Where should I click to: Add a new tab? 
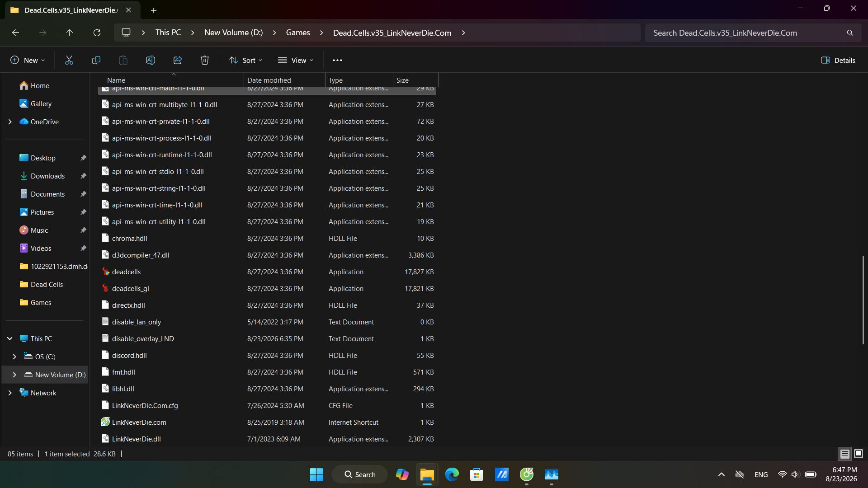pyautogui.click(x=154, y=10)
